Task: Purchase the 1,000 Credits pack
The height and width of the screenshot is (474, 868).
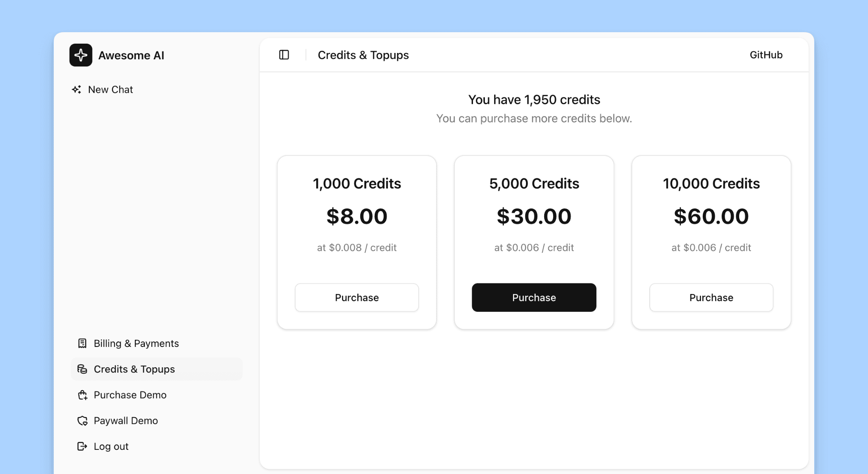Action: (356, 297)
